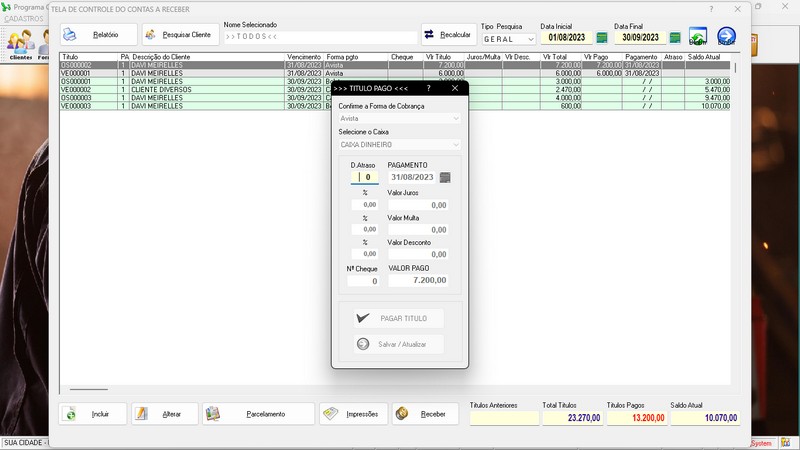Screen dimensions: 800x450
Task: Click the percent field beside Valor Juros
Action: [x=364, y=205]
